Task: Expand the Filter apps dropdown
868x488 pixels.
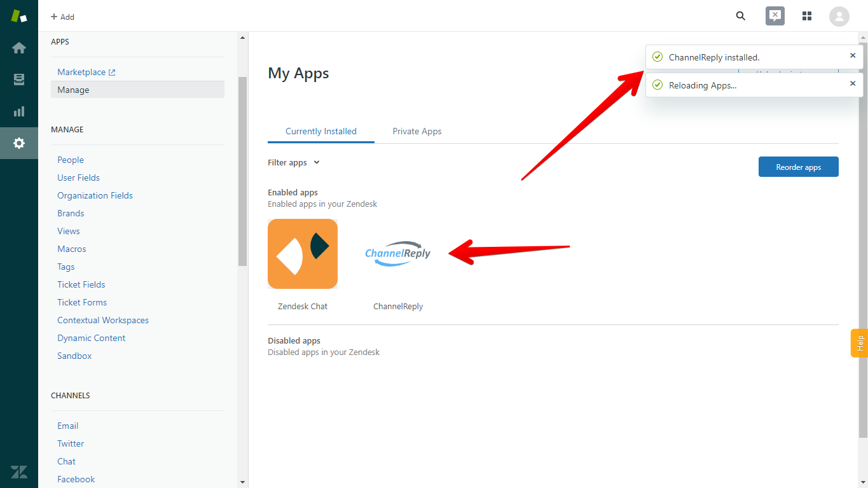Action: pos(294,163)
